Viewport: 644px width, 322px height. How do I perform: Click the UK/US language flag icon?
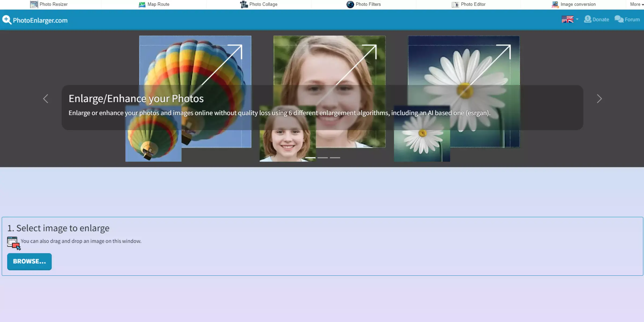pos(568,19)
